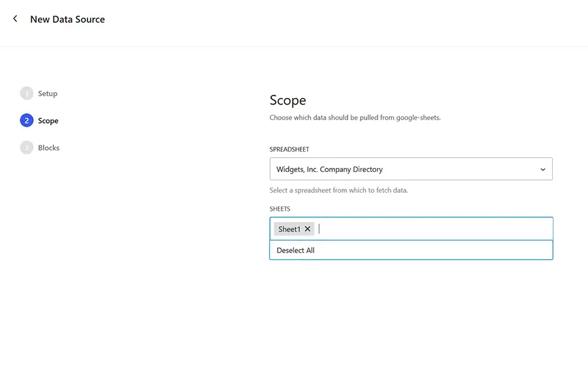
Task: Click New Data Source to go back
Action: [x=67, y=19]
